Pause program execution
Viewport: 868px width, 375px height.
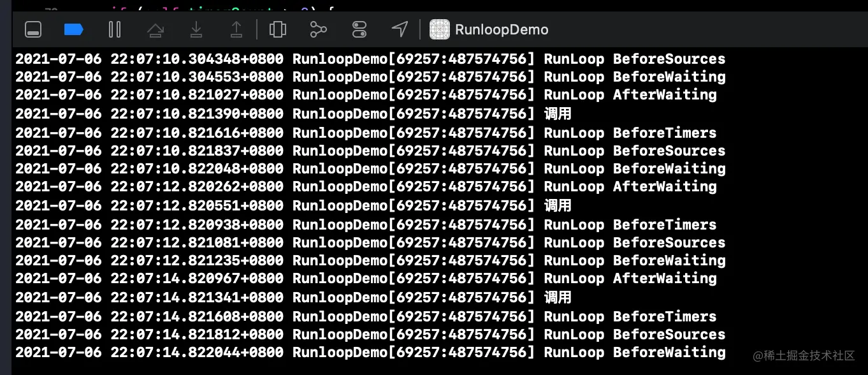coord(115,29)
